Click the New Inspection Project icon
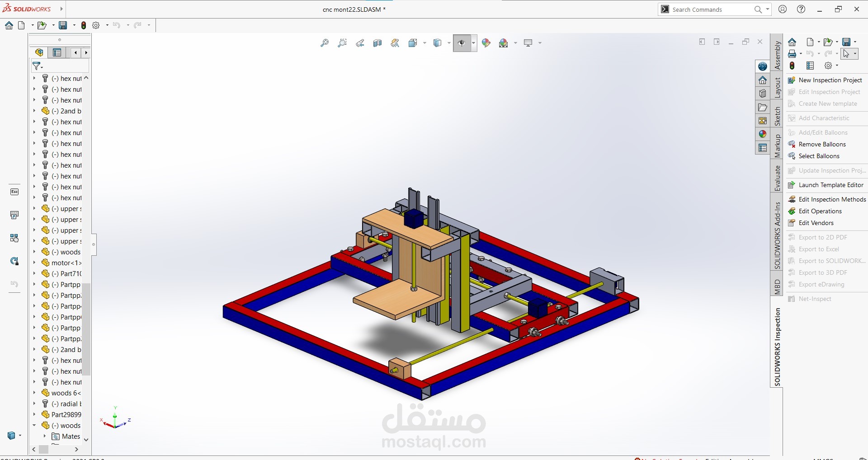The image size is (868, 460). (793, 80)
